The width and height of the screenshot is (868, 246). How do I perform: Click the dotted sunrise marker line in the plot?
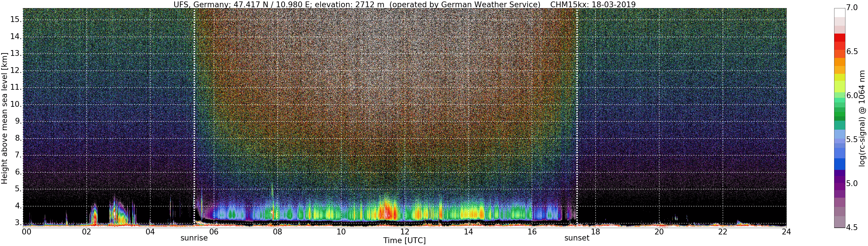tap(194, 116)
